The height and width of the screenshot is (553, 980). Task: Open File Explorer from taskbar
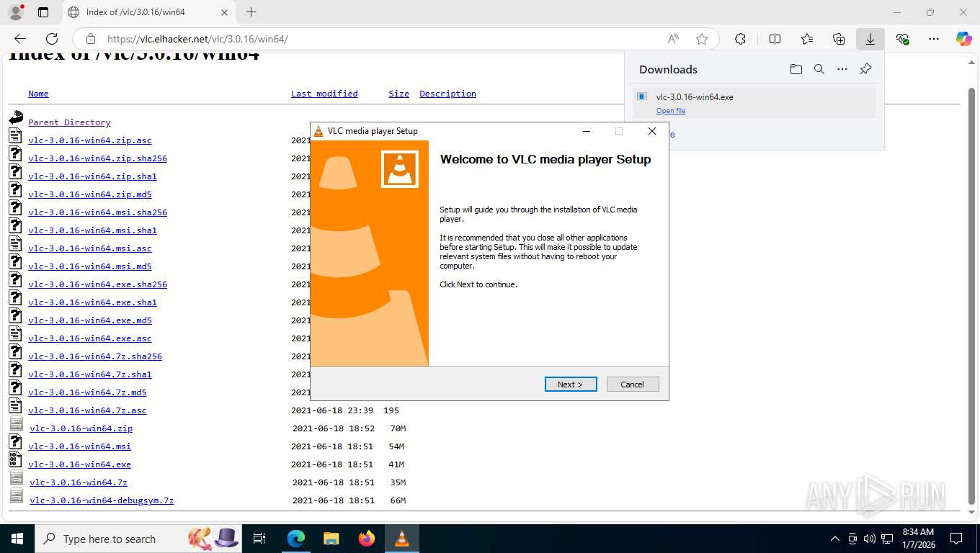pyautogui.click(x=331, y=539)
